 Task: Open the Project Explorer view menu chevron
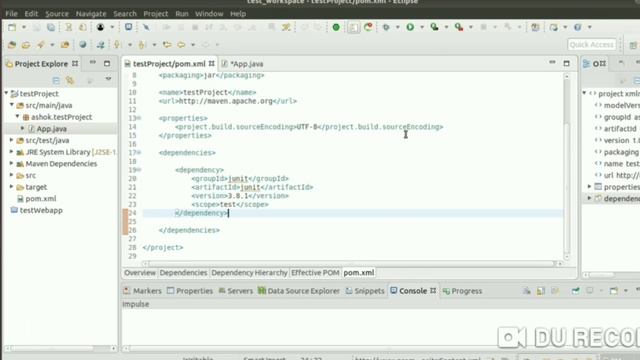point(108,78)
